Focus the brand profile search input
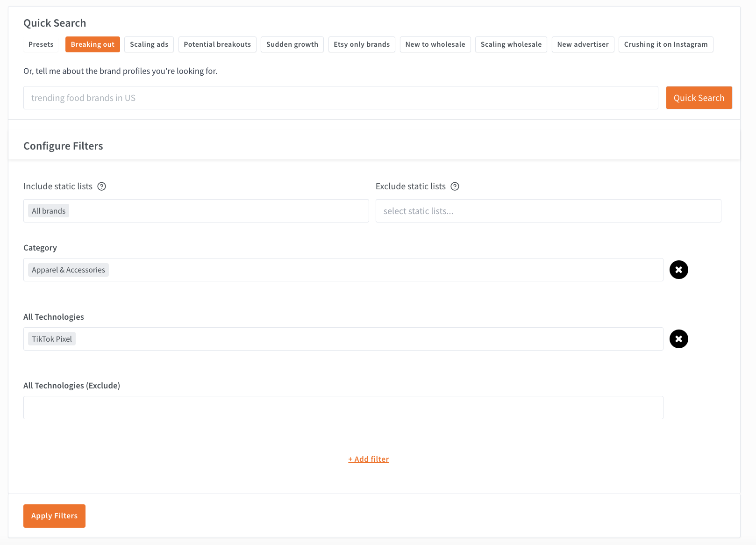Screen dimensions: 756x545 340,98
